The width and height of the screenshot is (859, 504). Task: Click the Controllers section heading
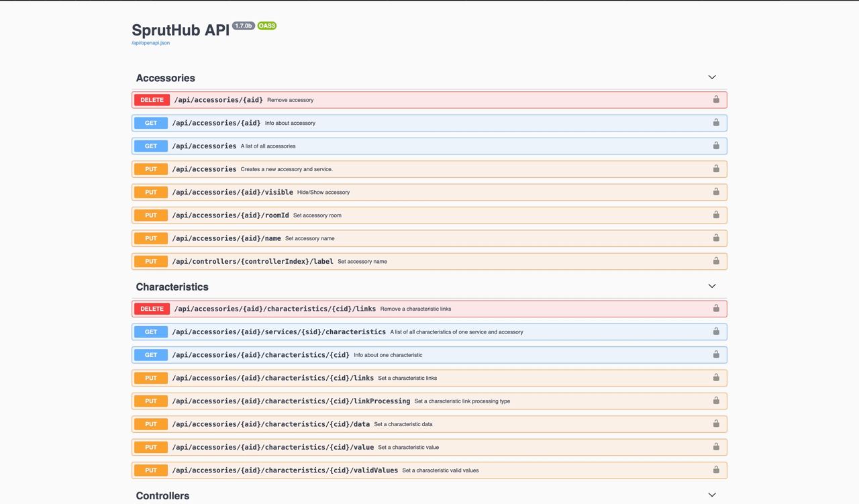pos(163,496)
